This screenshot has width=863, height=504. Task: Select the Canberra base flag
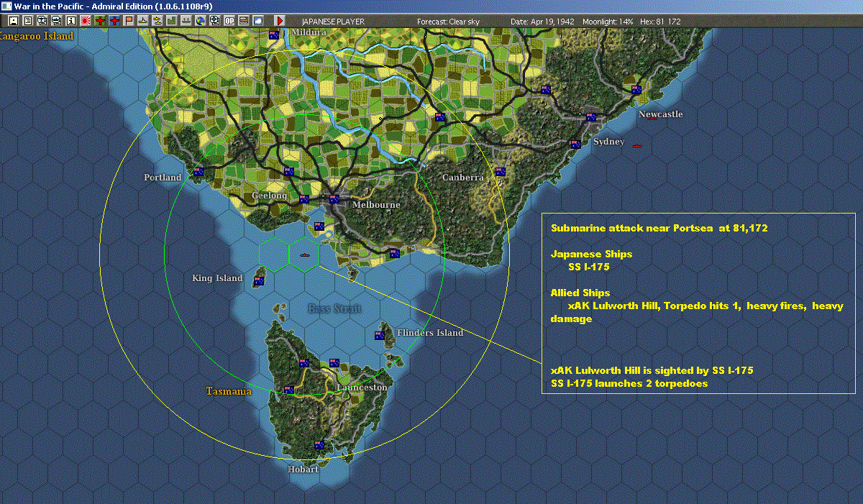click(x=500, y=171)
